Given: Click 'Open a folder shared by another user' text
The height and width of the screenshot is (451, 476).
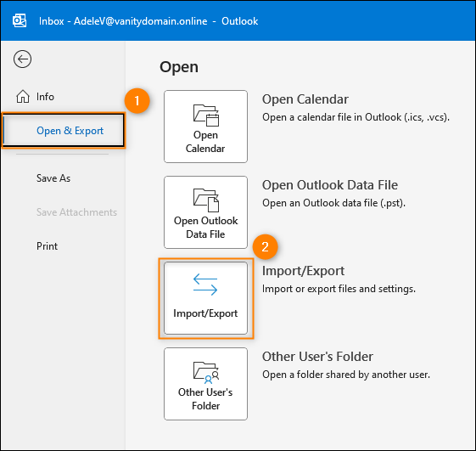Looking at the screenshot, I should pyautogui.click(x=346, y=375).
